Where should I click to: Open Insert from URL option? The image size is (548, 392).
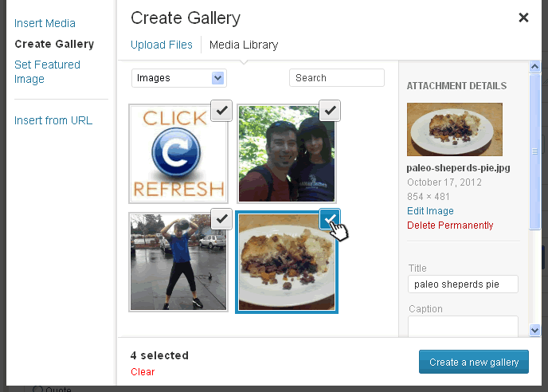[53, 120]
